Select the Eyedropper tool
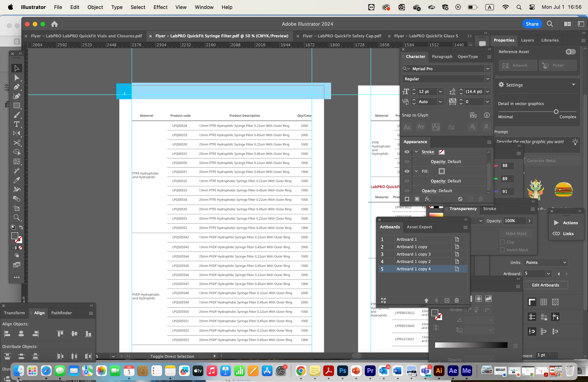 16,180
